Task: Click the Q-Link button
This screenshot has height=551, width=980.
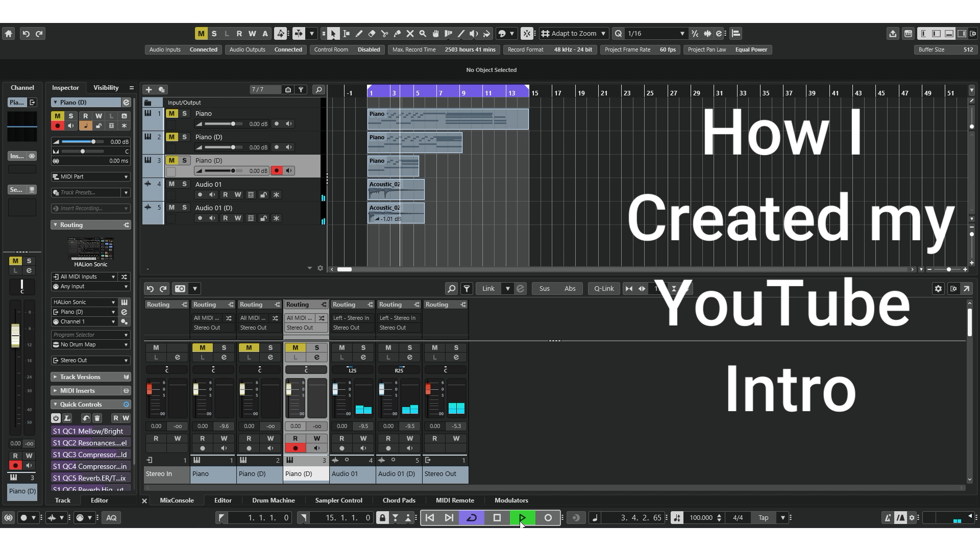Action: tap(604, 289)
